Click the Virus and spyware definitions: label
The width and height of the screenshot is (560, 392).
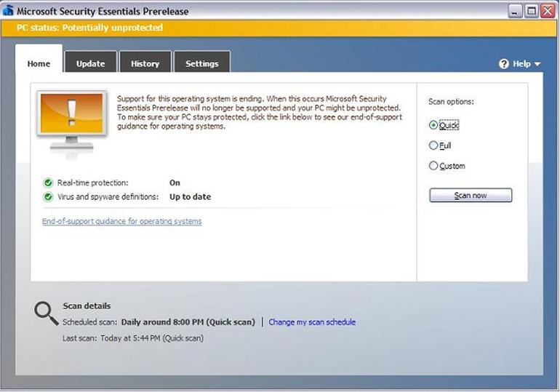108,196
